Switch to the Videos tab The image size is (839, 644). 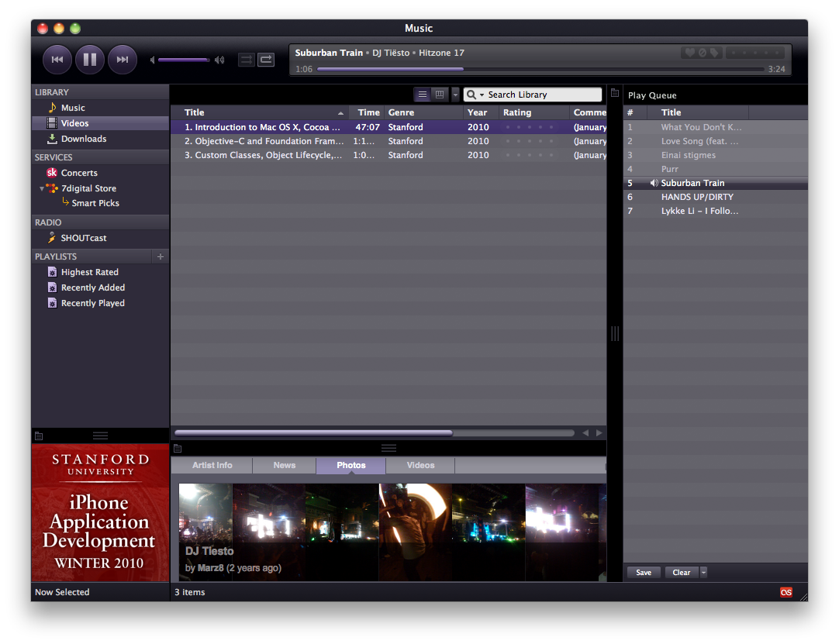tap(420, 465)
